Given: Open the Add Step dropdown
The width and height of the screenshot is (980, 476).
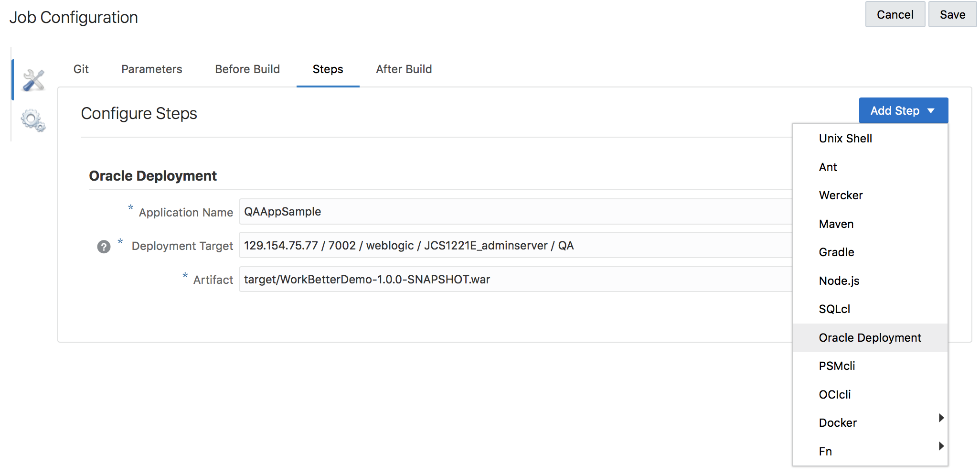Looking at the screenshot, I should click(x=903, y=111).
